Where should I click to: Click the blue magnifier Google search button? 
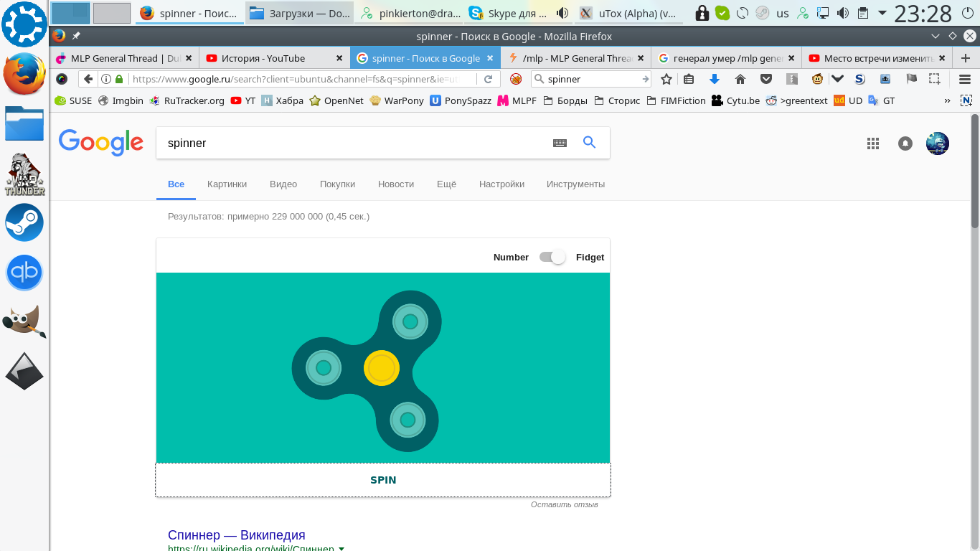pos(590,142)
